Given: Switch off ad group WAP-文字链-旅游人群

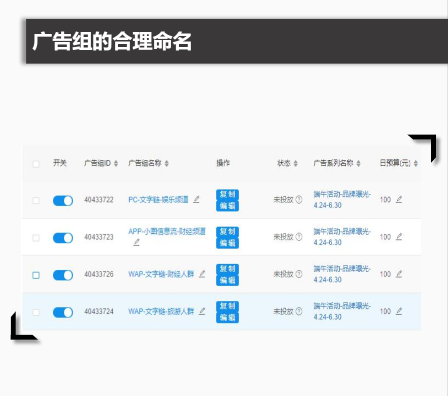Looking at the screenshot, I should pos(63,312).
